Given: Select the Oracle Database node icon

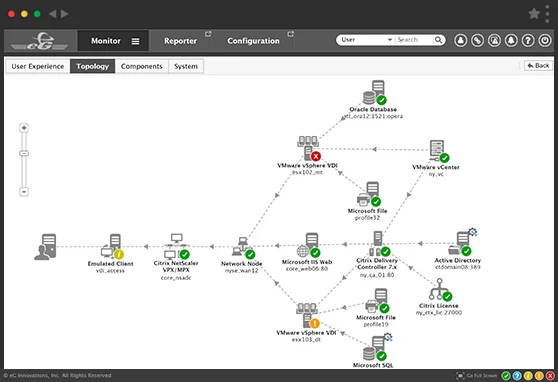Looking at the screenshot, I should pos(375,92).
